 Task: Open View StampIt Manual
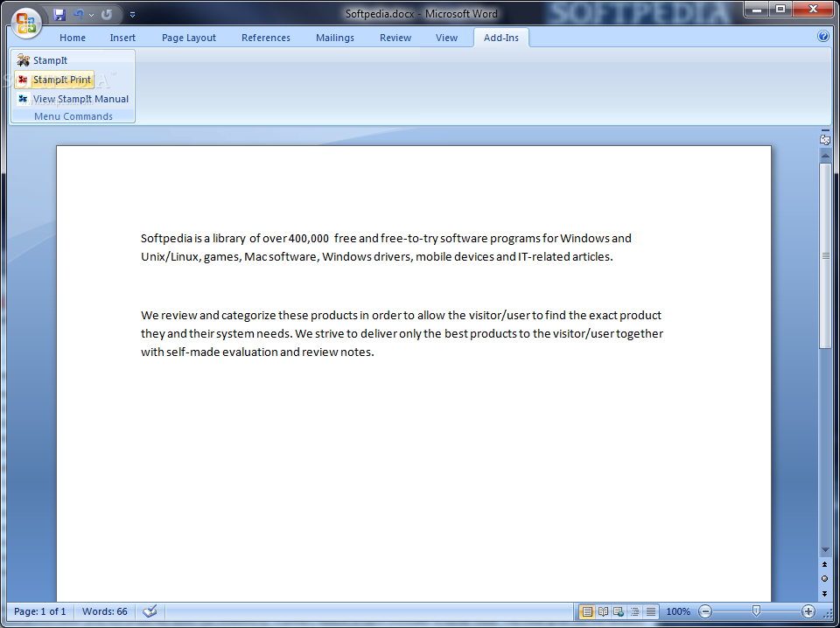tap(73, 99)
